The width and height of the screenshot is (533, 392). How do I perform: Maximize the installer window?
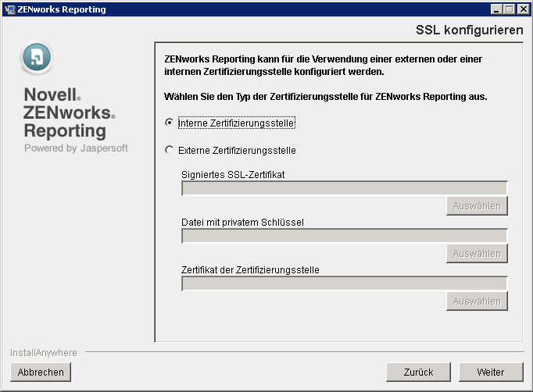click(x=510, y=9)
